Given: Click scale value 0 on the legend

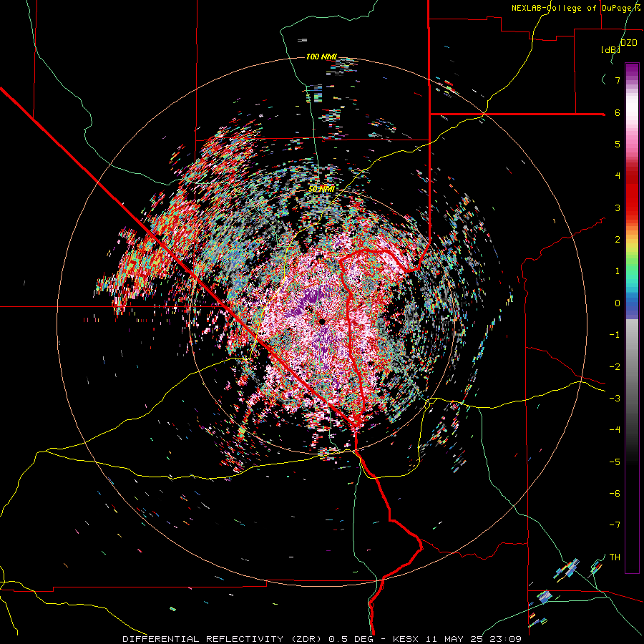Looking at the screenshot, I should 618,303.
